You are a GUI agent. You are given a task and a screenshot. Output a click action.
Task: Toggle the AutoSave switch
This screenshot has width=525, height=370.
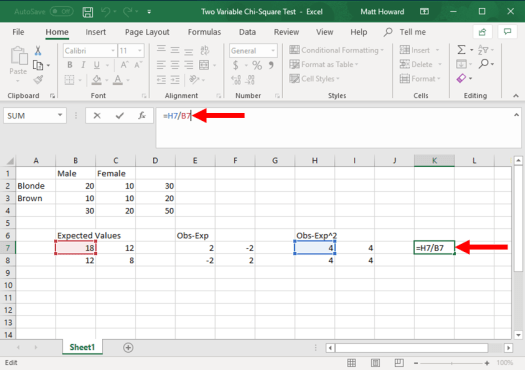[61, 12]
